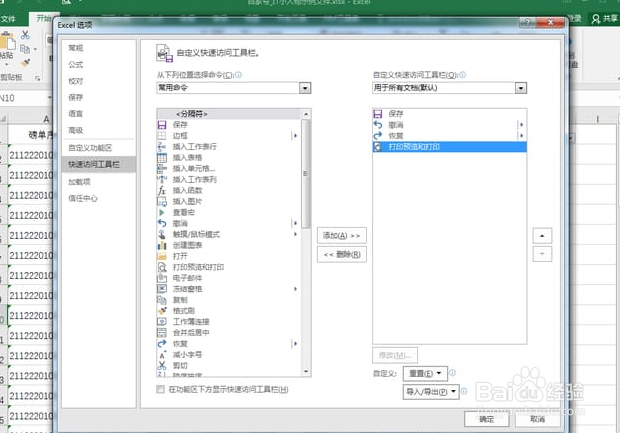Select 查看宏 command
The height and width of the screenshot is (433, 620).
point(229,212)
